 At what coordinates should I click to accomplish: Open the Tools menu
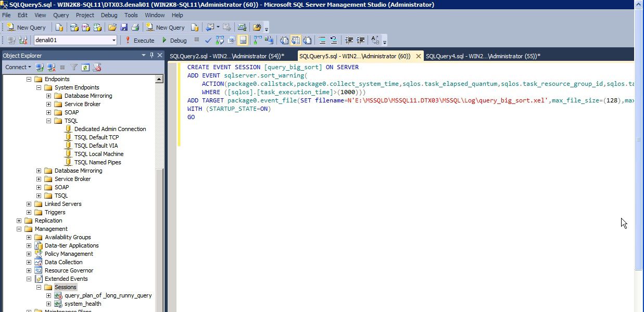pyautogui.click(x=131, y=15)
